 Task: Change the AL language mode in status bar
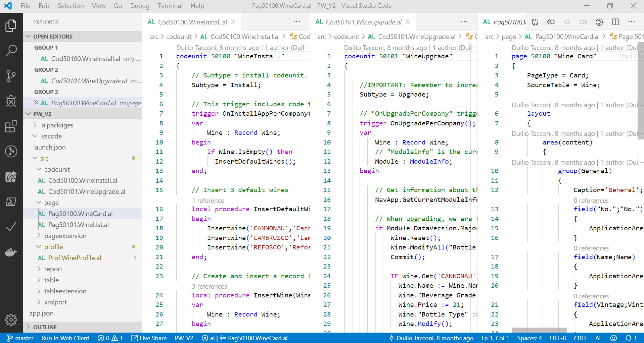(599, 338)
